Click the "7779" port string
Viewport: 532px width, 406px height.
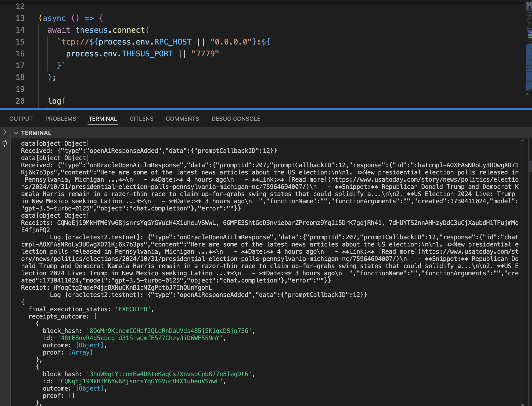tap(205, 54)
